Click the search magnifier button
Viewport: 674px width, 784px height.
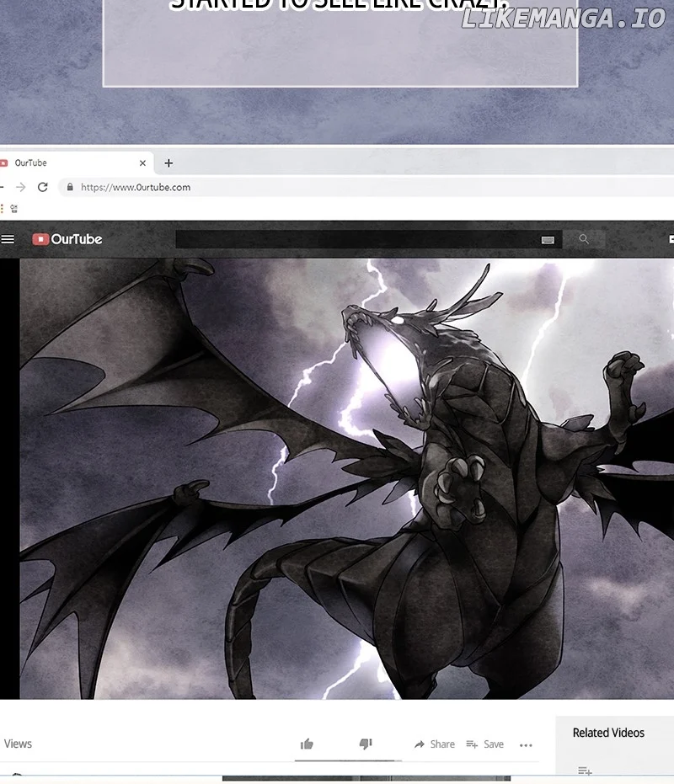[x=584, y=239]
